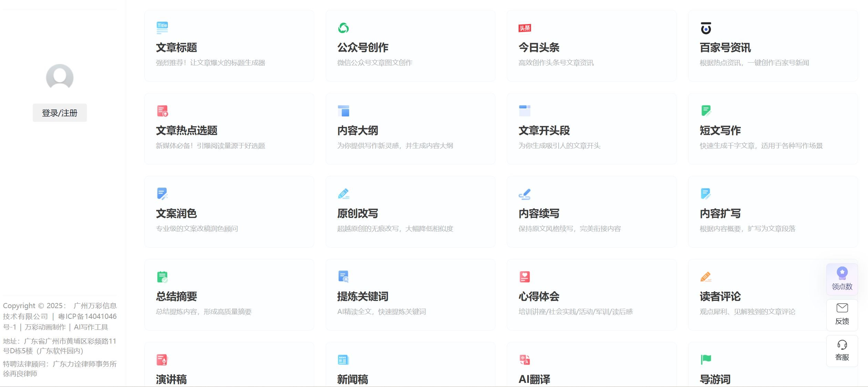The width and height of the screenshot is (868, 387).
Task: Click description 高效创作头条号文章资讯
Action: click(x=556, y=63)
